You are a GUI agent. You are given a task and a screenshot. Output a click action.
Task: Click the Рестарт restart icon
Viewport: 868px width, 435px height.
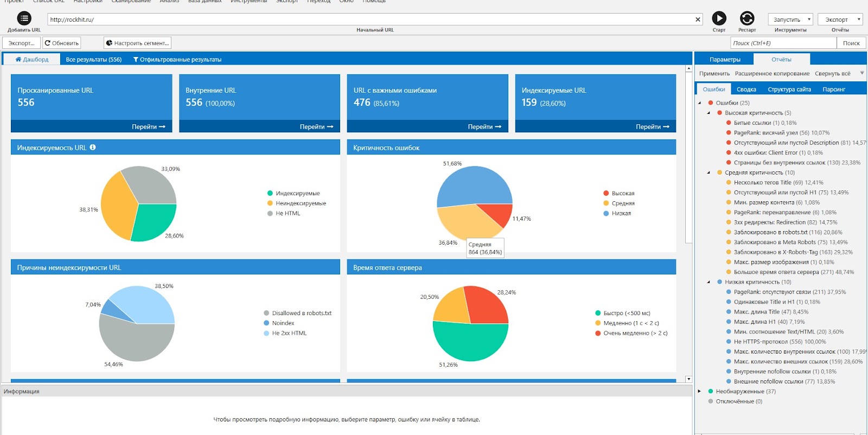tap(747, 18)
